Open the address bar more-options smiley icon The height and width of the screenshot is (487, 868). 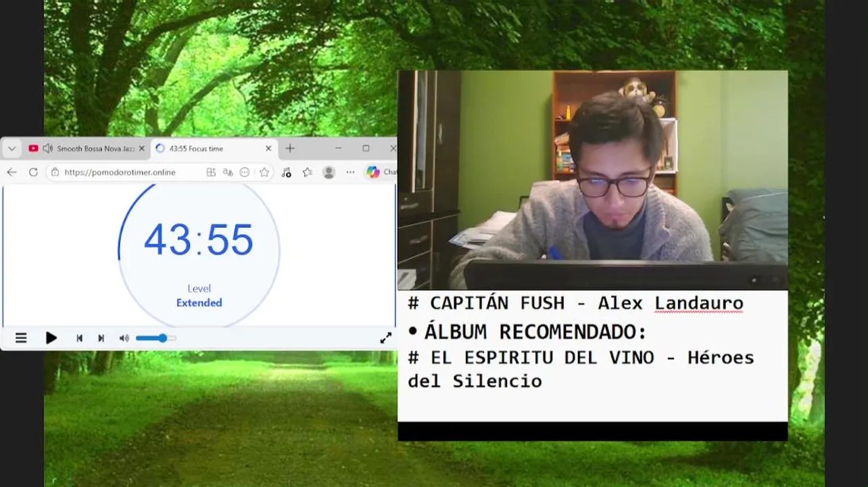[245, 172]
